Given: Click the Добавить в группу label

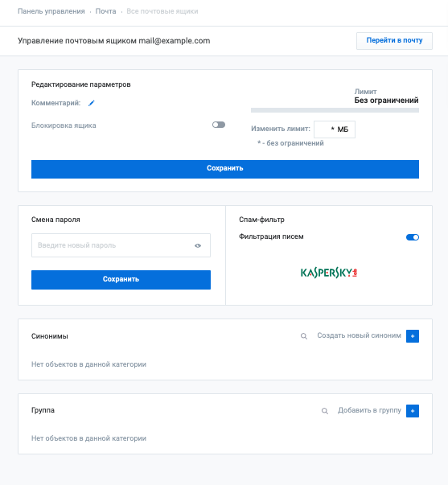Looking at the screenshot, I should pyautogui.click(x=369, y=410).
